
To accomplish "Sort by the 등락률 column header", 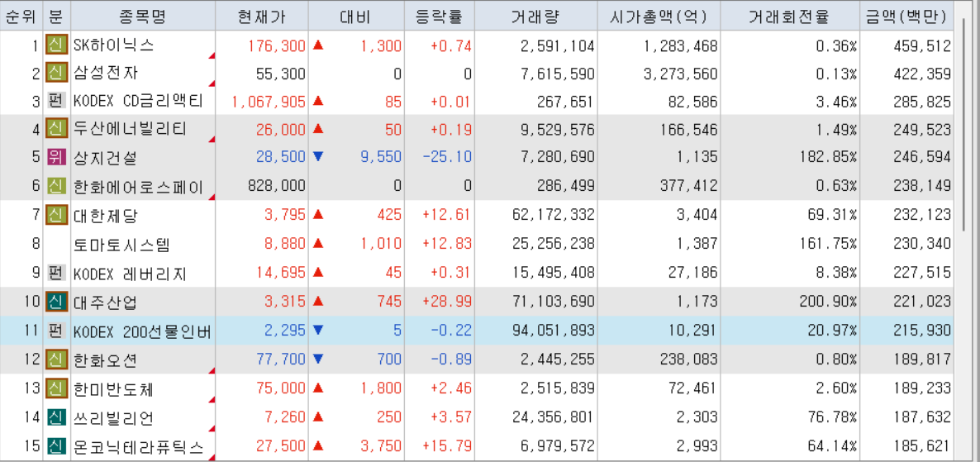I will [x=440, y=17].
